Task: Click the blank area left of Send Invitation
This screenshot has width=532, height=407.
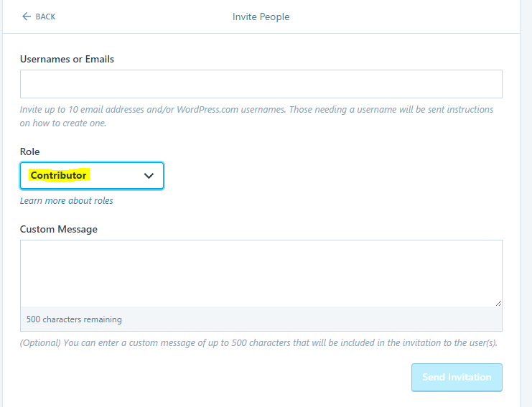Action: [215, 377]
